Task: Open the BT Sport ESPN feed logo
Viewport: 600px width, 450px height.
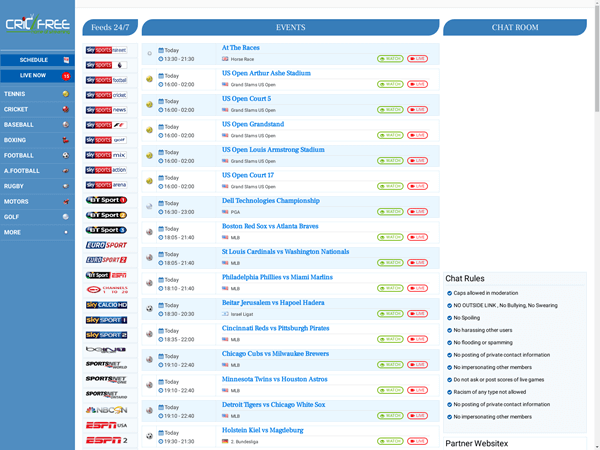Action: pyautogui.click(x=106, y=275)
